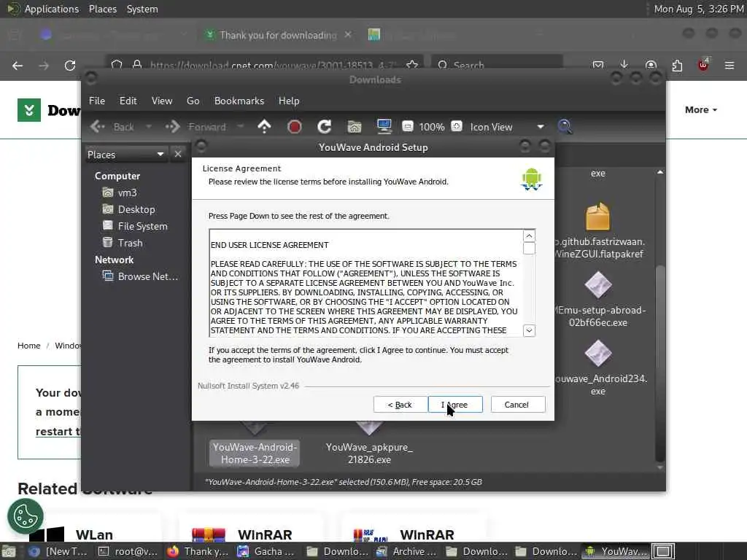
Task: Open cookie settings icon on webpage
Action: pyautogui.click(x=26, y=516)
